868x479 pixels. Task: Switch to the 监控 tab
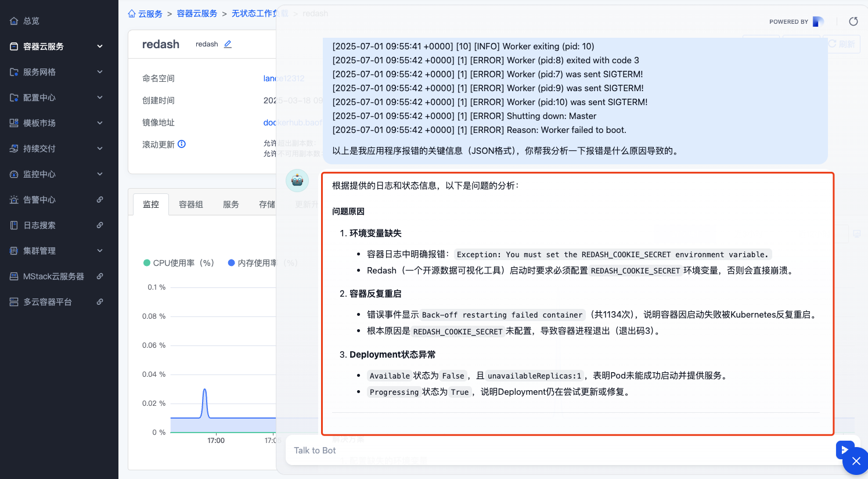click(x=151, y=204)
